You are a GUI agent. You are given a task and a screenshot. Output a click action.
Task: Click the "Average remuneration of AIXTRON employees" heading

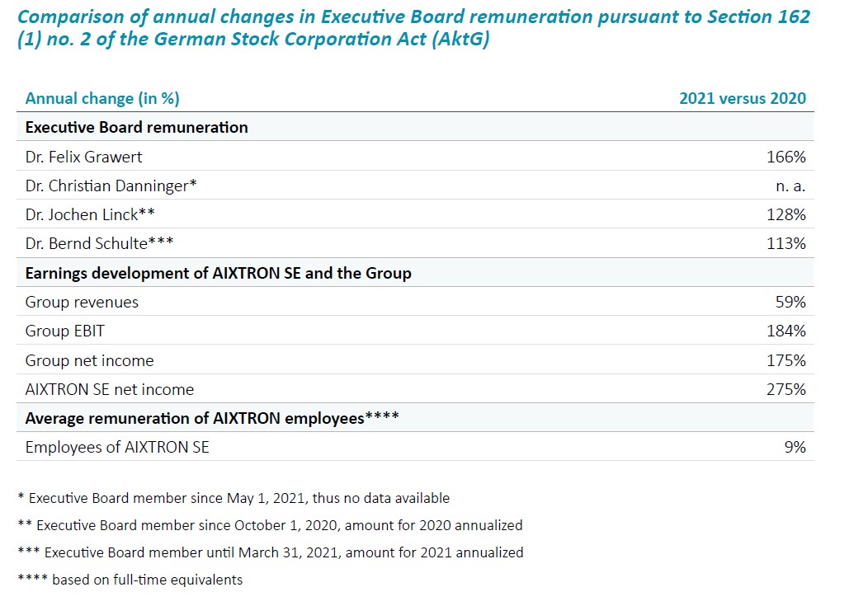(x=212, y=419)
